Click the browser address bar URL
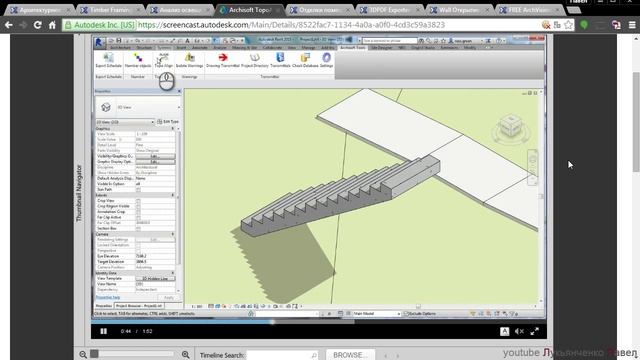Viewport: 640px width, 360px height. coord(291,25)
